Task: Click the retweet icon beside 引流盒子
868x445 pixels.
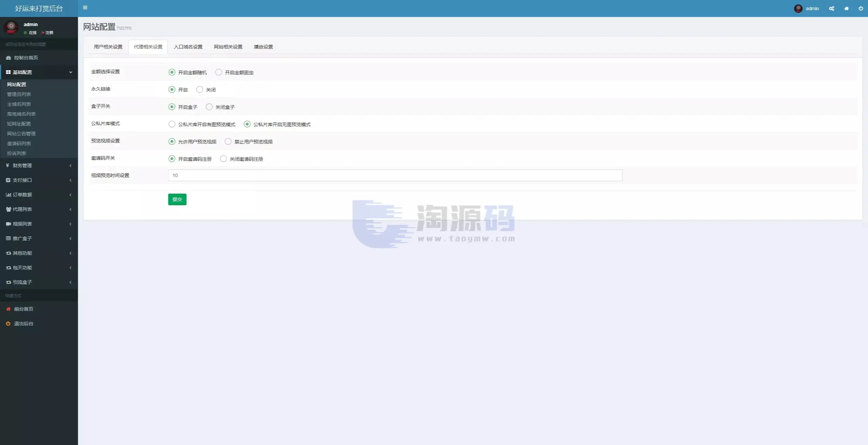Action: pyautogui.click(x=8, y=282)
